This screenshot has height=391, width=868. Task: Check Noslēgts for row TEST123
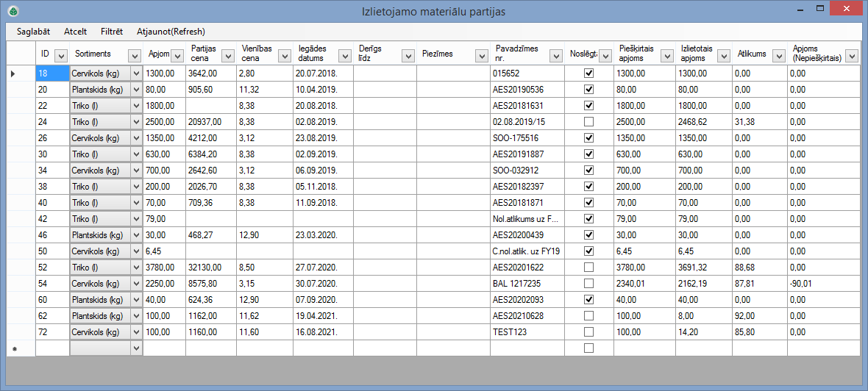pyautogui.click(x=589, y=331)
